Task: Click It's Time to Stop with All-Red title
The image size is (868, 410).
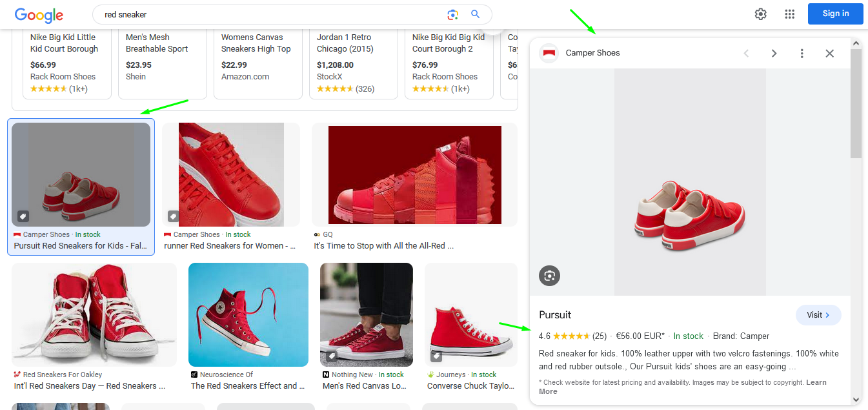Action: 384,245
